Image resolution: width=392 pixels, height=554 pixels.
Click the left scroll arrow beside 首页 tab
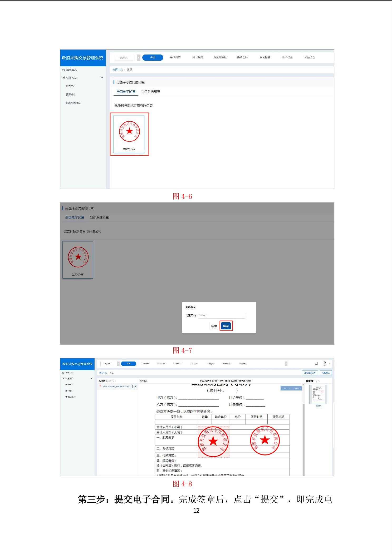coord(139,57)
